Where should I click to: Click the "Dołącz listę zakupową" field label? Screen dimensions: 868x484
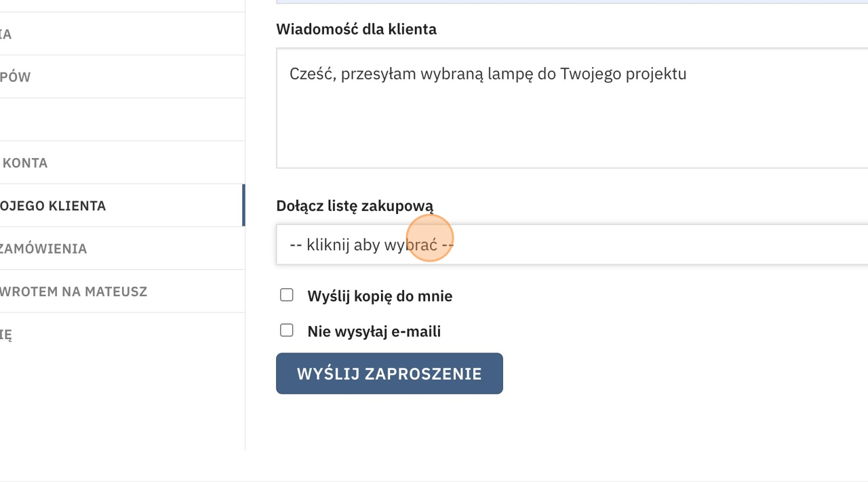click(354, 205)
